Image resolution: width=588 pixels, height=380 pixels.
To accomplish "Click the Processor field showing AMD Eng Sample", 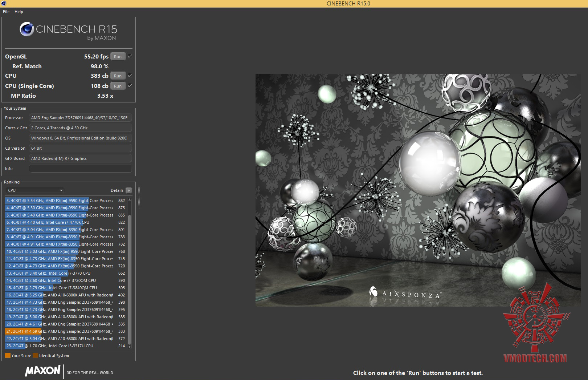I will [80, 118].
